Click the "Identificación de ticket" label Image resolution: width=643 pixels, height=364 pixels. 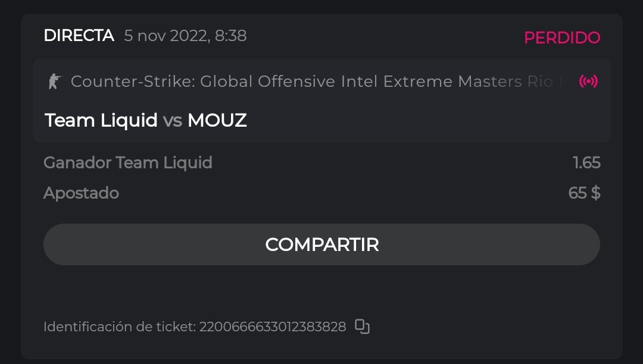coord(118,327)
